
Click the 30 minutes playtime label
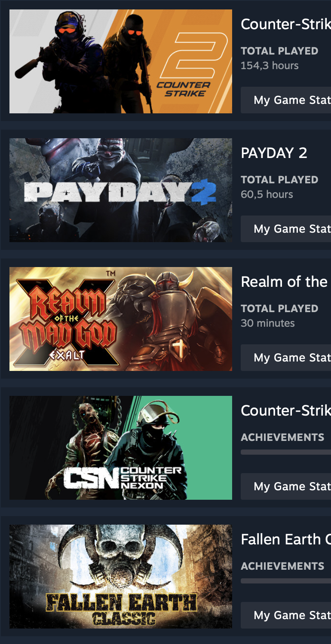point(268,323)
